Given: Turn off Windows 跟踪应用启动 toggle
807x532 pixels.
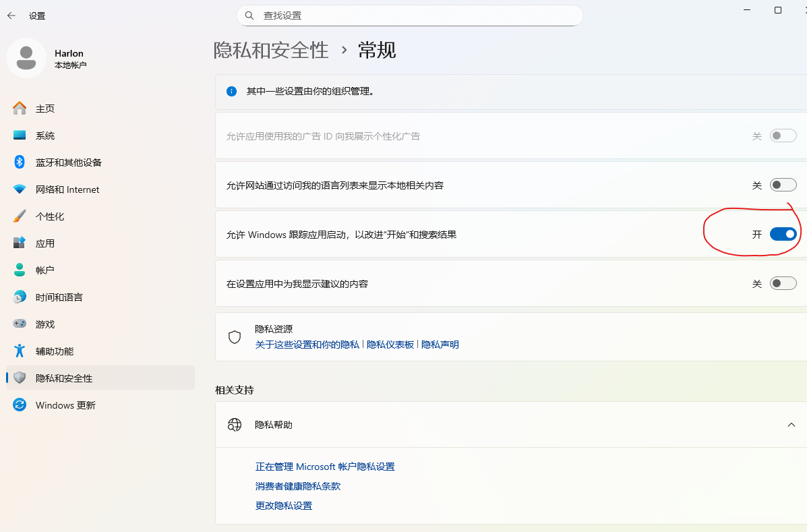Looking at the screenshot, I should (x=783, y=234).
